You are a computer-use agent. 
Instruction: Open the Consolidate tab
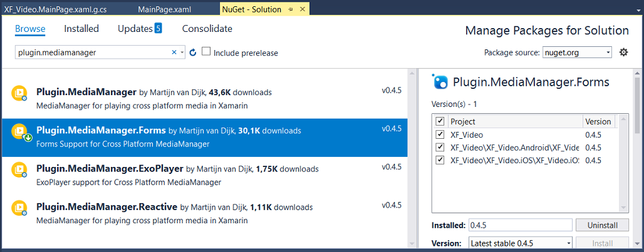(207, 29)
